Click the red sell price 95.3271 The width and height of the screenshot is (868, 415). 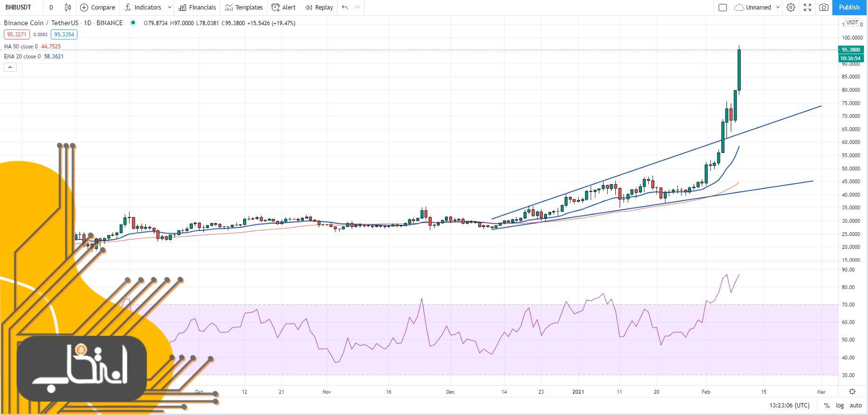click(x=17, y=34)
